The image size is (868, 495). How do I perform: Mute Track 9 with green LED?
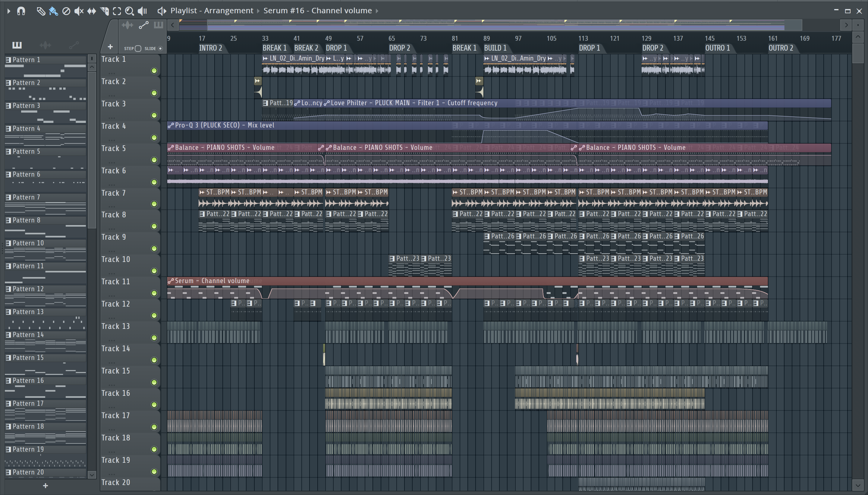(x=154, y=248)
